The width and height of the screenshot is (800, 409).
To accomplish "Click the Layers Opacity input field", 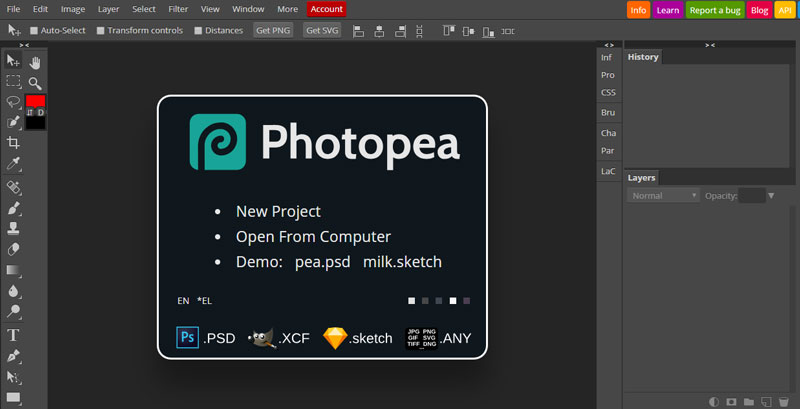I will [x=752, y=196].
